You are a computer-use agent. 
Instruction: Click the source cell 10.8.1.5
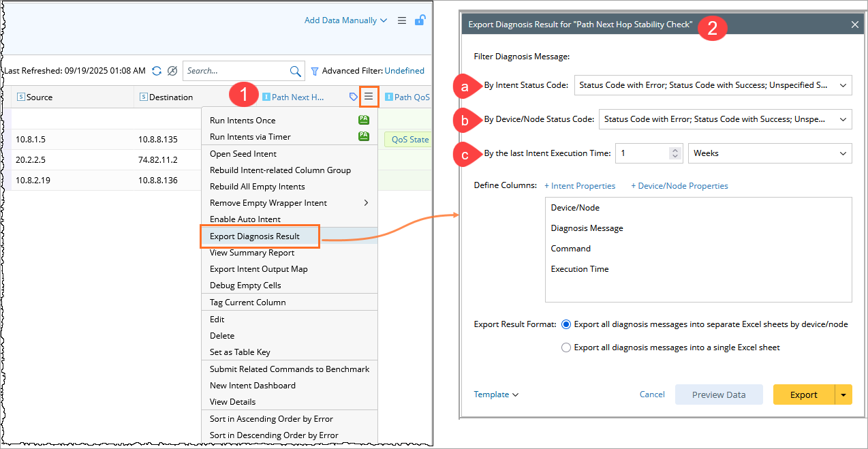tap(31, 140)
